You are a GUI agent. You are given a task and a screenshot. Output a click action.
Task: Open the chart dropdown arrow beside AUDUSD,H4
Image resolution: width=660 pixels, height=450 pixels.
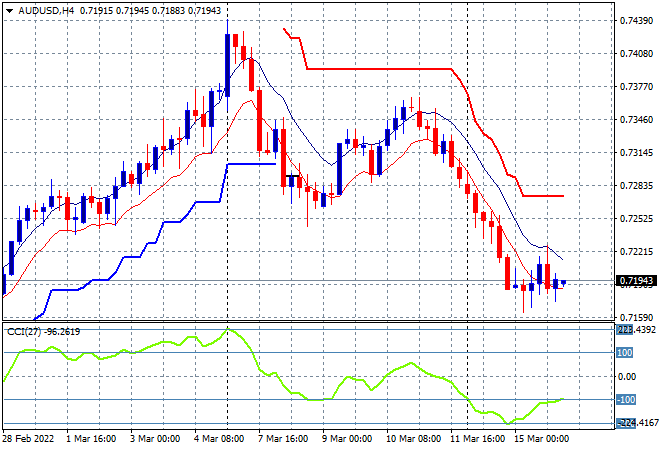coord(9,9)
